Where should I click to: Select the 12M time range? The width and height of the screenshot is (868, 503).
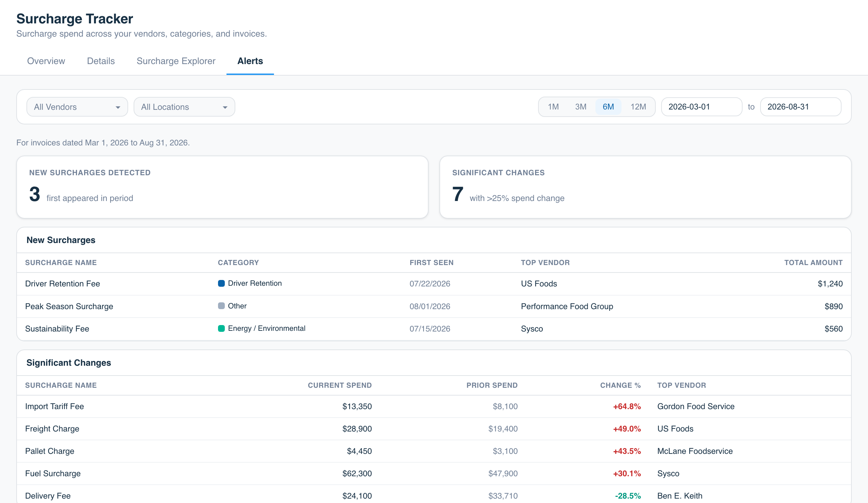coord(638,107)
